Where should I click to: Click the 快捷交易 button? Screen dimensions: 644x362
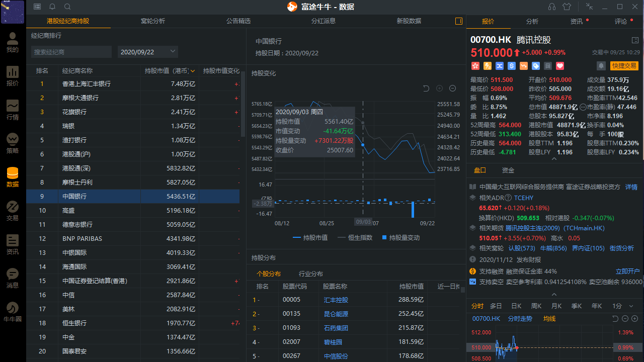coord(624,65)
